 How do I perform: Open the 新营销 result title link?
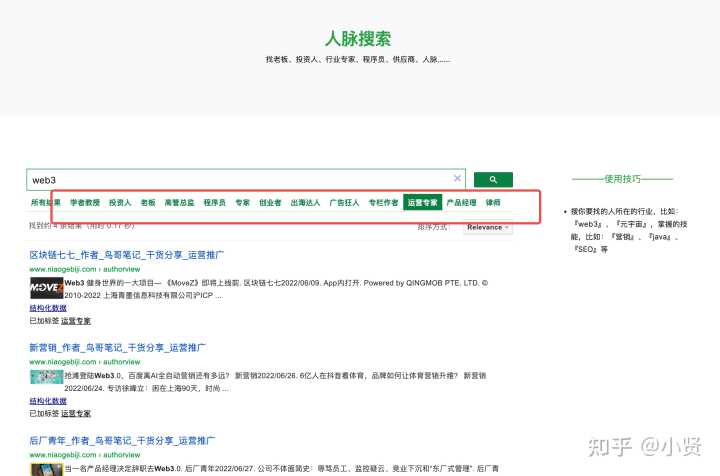click(x=118, y=348)
